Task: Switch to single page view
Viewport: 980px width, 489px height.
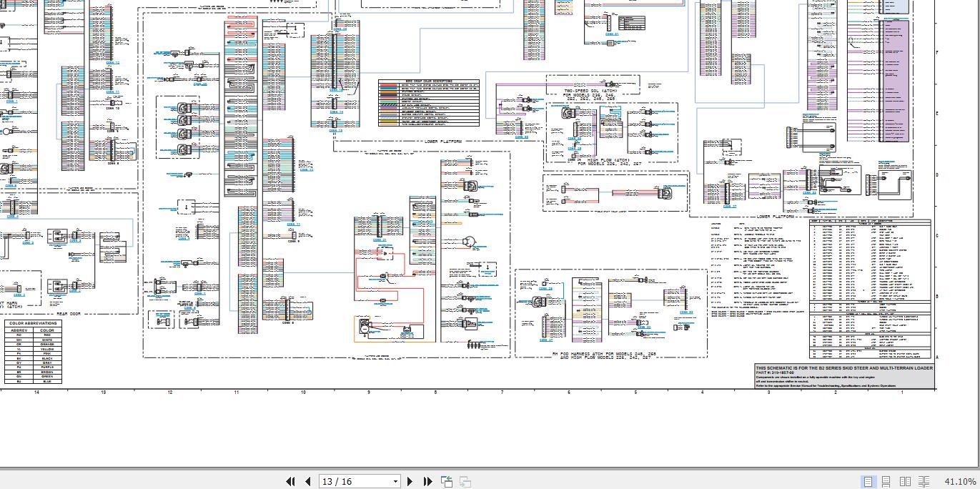Action: click(868, 482)
